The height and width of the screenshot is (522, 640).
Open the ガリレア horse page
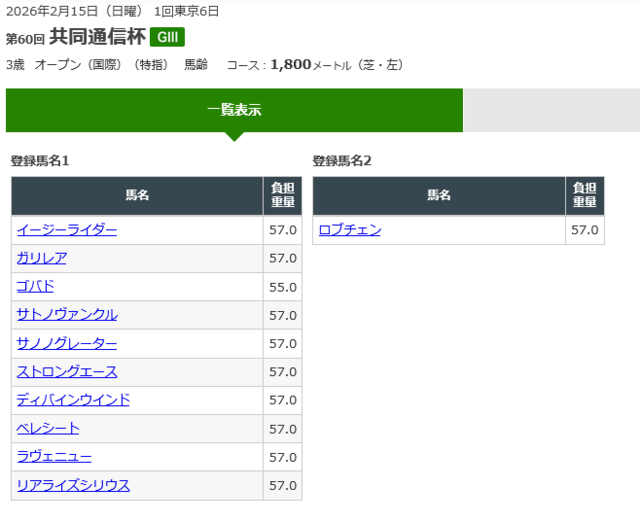pyautogui.click(x=42, y=258)
